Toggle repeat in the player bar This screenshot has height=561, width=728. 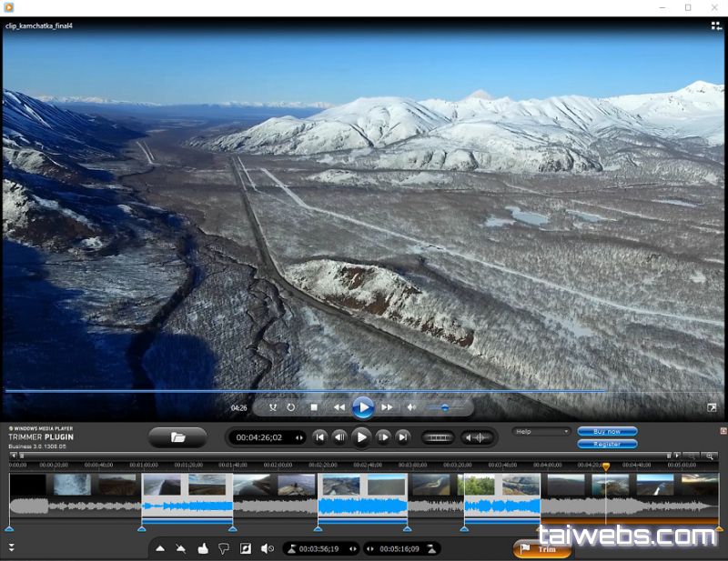coord(291,407)
